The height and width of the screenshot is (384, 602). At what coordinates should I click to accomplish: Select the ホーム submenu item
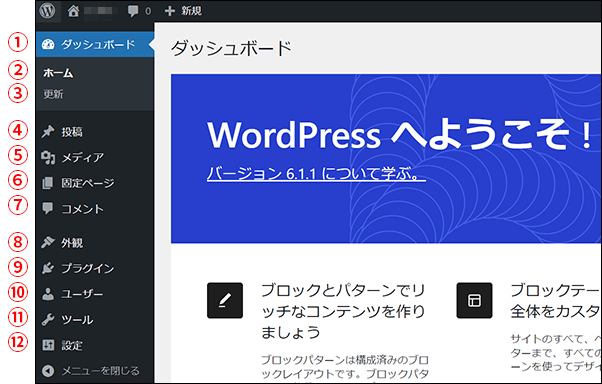(58, 73)
